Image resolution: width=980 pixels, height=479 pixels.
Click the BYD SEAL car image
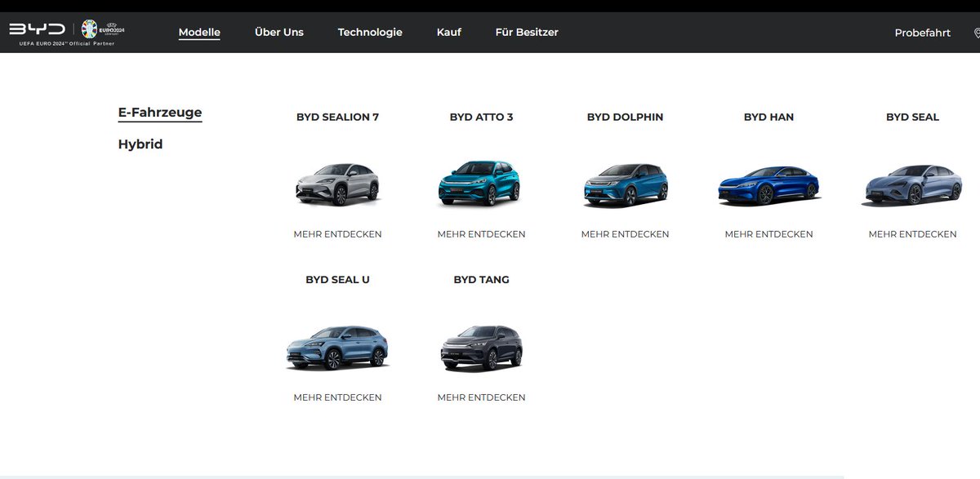[x=912, y=185]
